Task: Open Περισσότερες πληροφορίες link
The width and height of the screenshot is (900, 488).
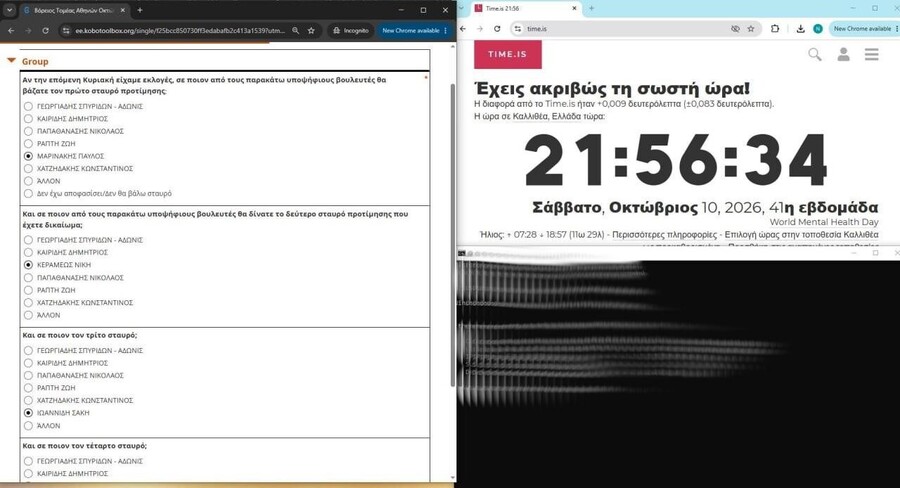Action: [x=664, y=235]
